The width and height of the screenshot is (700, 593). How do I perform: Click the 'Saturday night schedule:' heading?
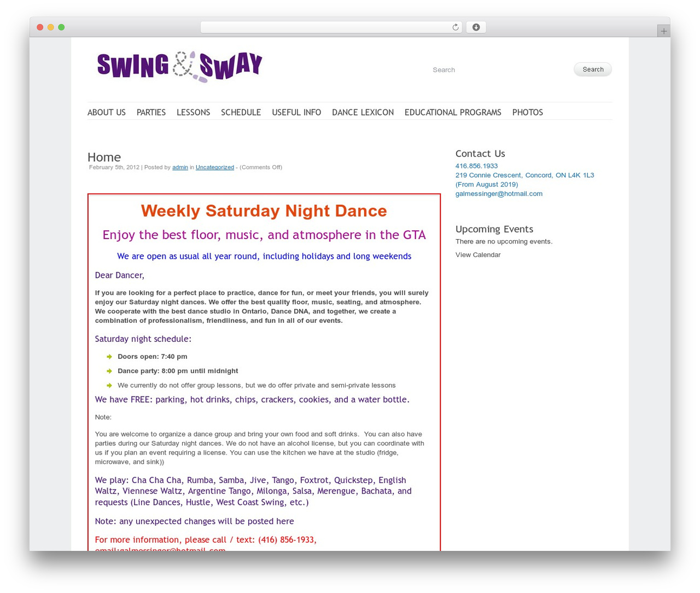[143, 339]
